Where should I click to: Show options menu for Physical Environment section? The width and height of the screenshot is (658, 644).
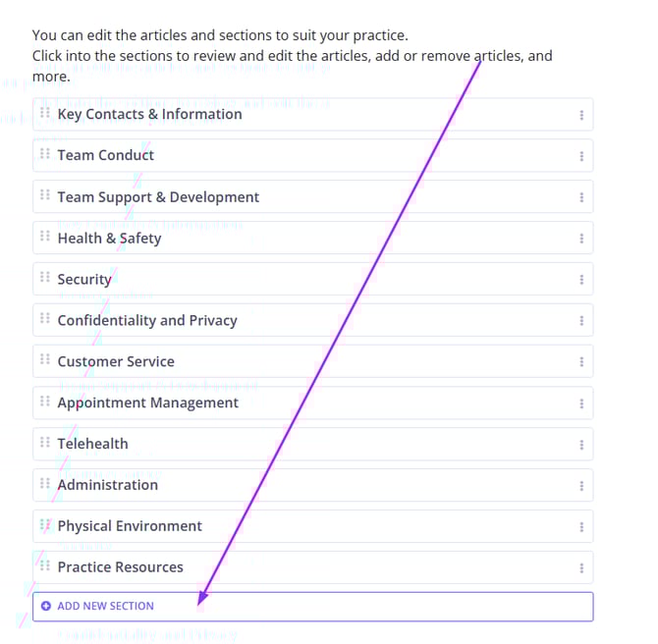click(581, 527)
